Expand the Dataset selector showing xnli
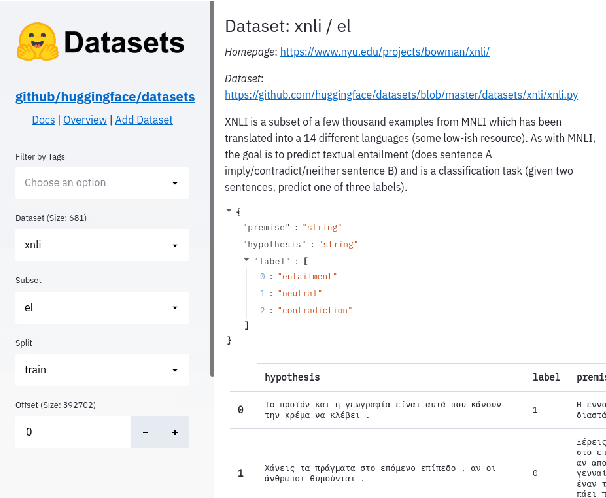 pos(101,244)
